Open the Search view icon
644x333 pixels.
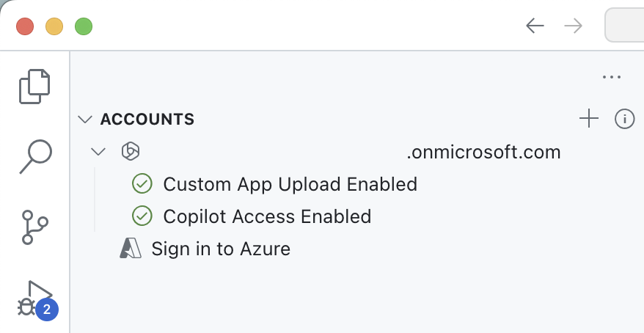point(34,155)
